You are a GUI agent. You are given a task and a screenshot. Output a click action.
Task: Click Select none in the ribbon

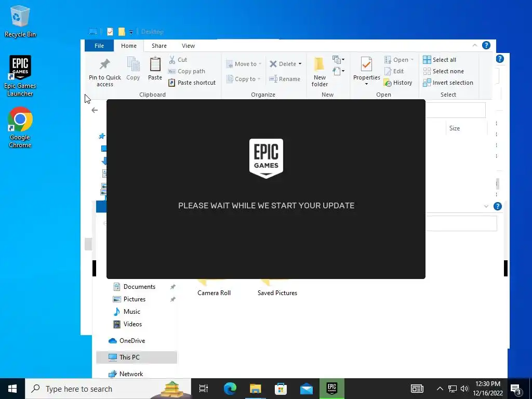click(444, 71)
